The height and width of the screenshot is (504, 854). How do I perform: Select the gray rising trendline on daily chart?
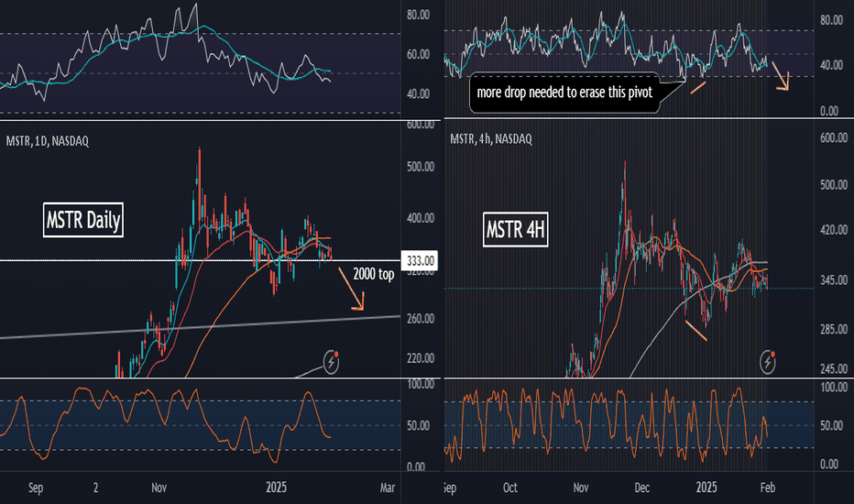coord(200,327)
